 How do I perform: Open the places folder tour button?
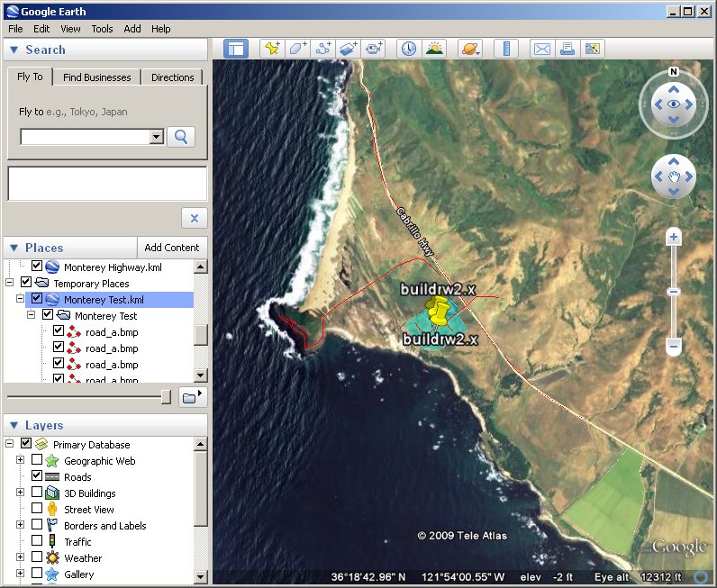[x=193, y=397]
